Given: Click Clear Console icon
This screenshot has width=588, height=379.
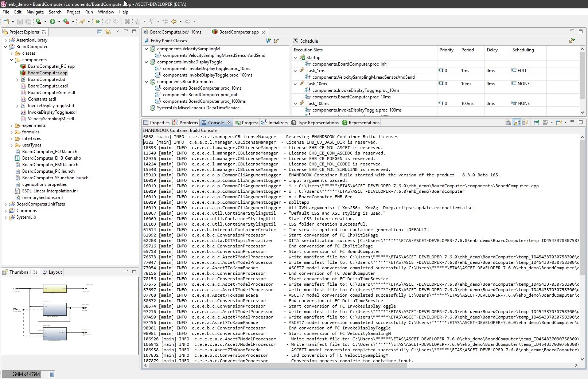Looking at the screenshot, I should 508,123.
